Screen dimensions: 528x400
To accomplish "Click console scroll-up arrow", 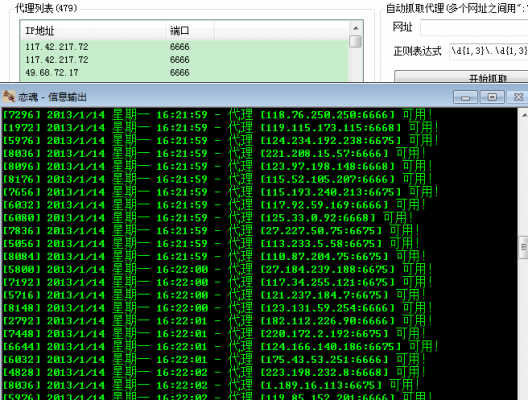I will point(524,115).
